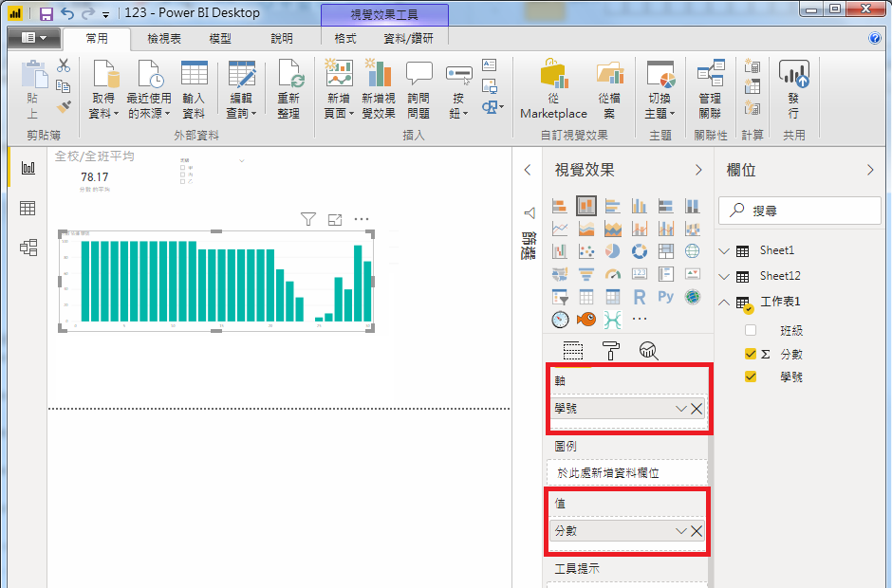Open the 說明 ribbon tab
Viewport: 892px width, 588px height.
[282, 39]
